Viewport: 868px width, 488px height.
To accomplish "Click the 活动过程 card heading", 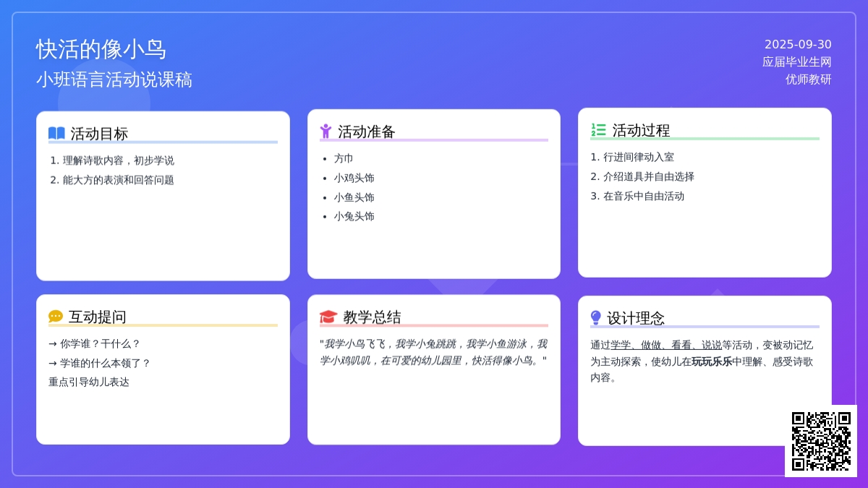I will (x=641, y=130).
